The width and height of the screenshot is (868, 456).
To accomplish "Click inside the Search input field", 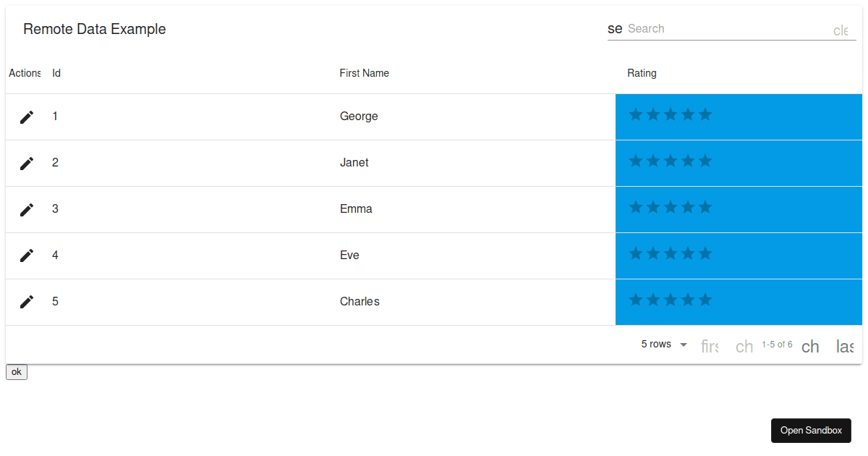I will [723, 28].
